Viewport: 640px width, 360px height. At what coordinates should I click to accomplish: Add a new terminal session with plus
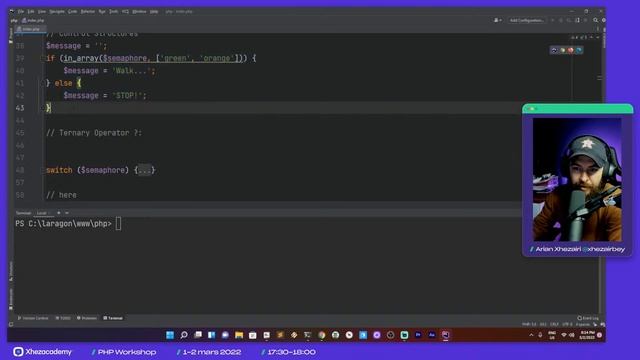59,213
